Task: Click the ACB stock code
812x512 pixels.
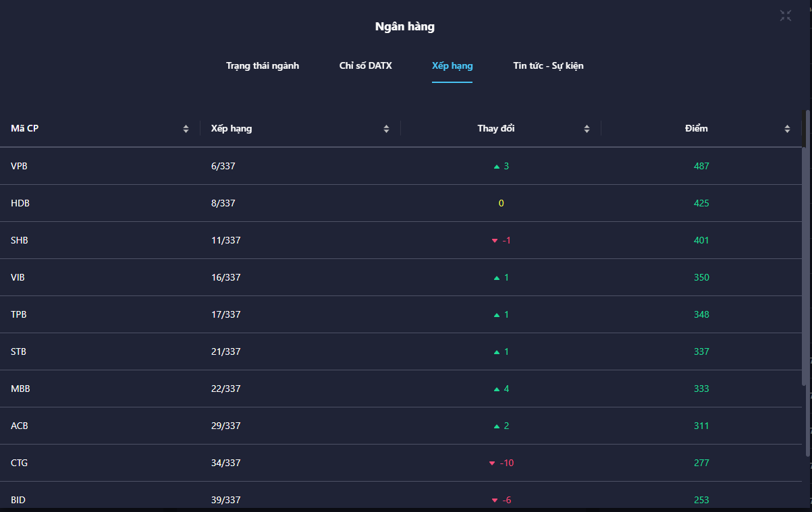Action: pos(20,426)
